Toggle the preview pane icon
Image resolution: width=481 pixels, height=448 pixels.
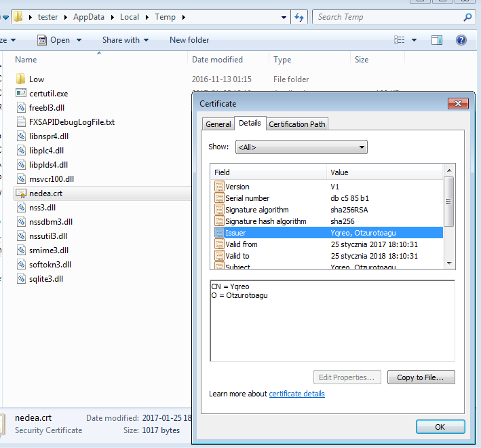tap(437, 40)
